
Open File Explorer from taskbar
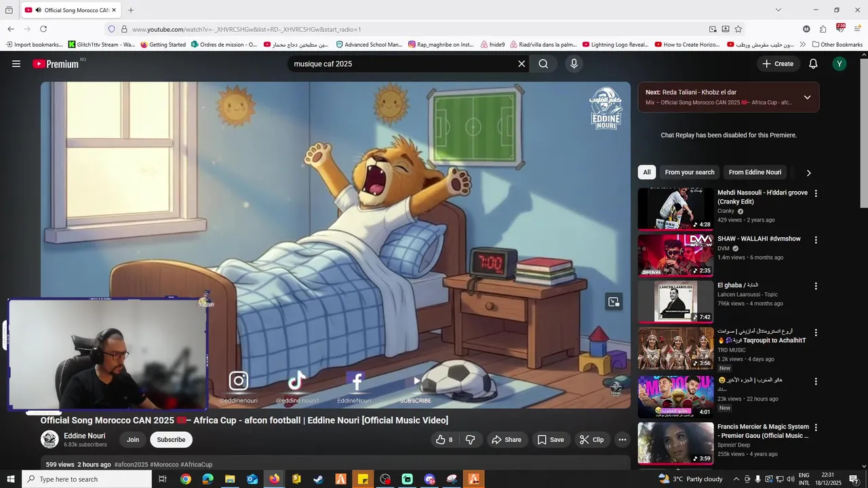pyautogui.click(x=230, y=479)
